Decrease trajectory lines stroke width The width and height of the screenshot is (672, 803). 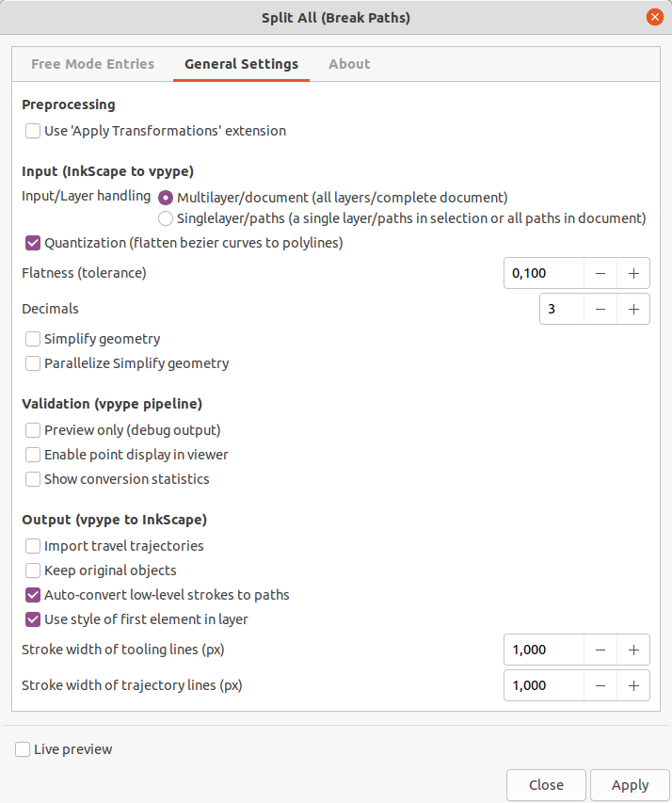600,685
